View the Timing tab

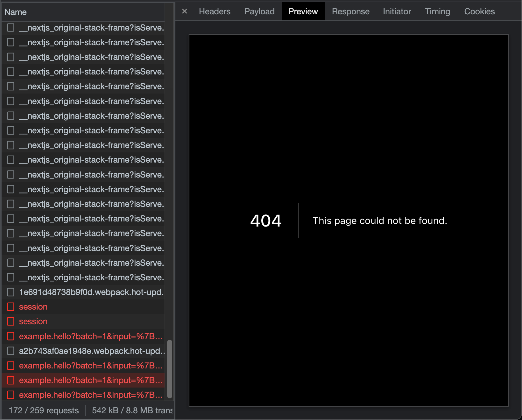click(437, 11)
